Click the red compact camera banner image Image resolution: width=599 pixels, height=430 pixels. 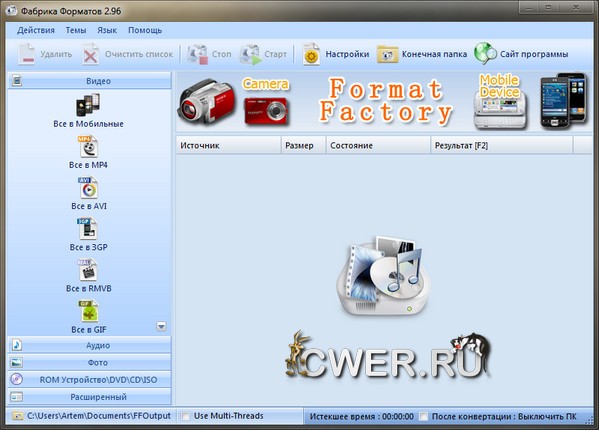pyautogui.click(x=266, y=111)
